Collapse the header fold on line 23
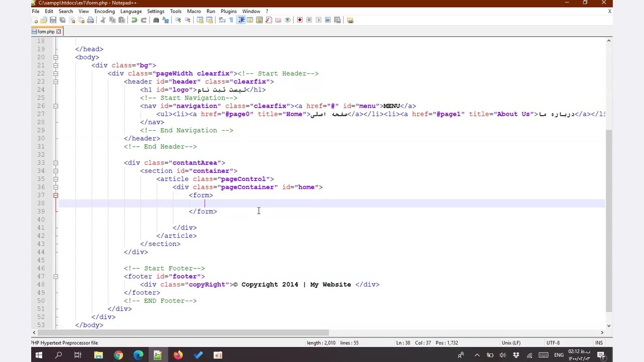The image size is (644, 362). pyautogui.click(x=55, y=81)
